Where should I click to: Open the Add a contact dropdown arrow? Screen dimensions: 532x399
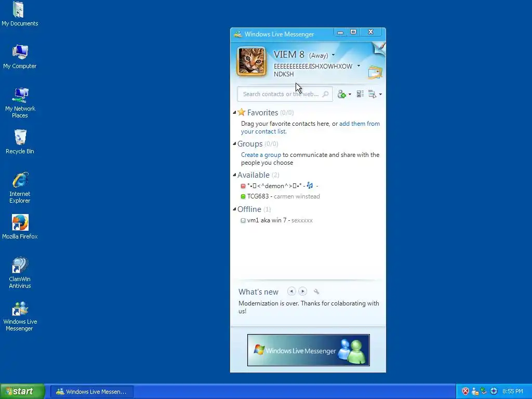pyautogui.click(x=350, y=95)
